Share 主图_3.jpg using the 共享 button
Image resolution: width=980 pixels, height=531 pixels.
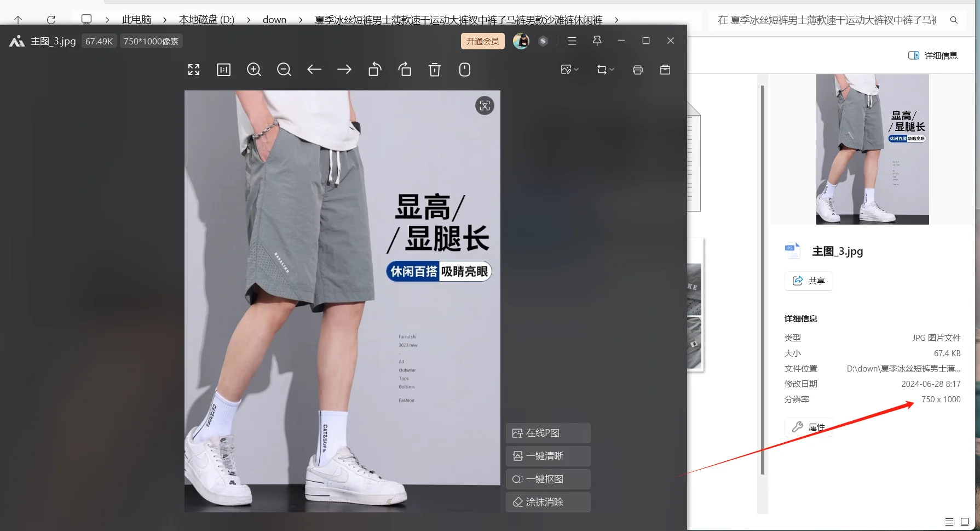pos(808,281)
